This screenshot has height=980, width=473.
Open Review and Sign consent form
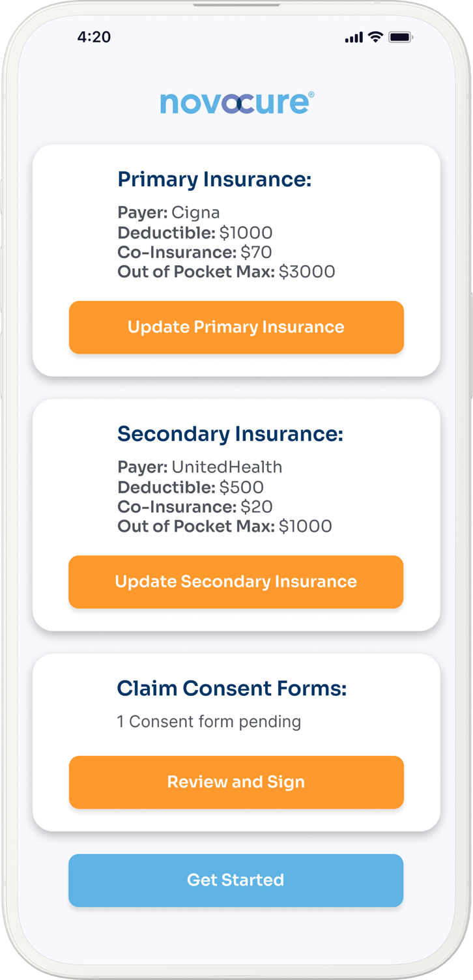(236, 782)
